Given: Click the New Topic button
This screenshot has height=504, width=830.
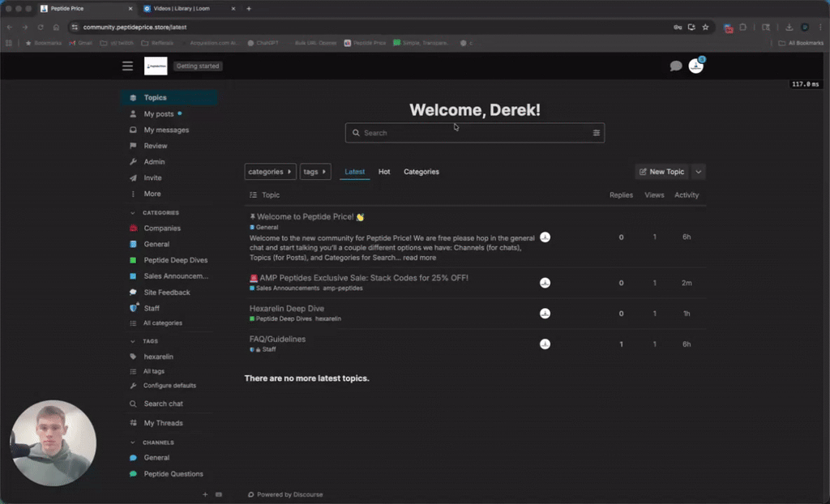Looking at the screenshot, I should [x=661, y=172].
